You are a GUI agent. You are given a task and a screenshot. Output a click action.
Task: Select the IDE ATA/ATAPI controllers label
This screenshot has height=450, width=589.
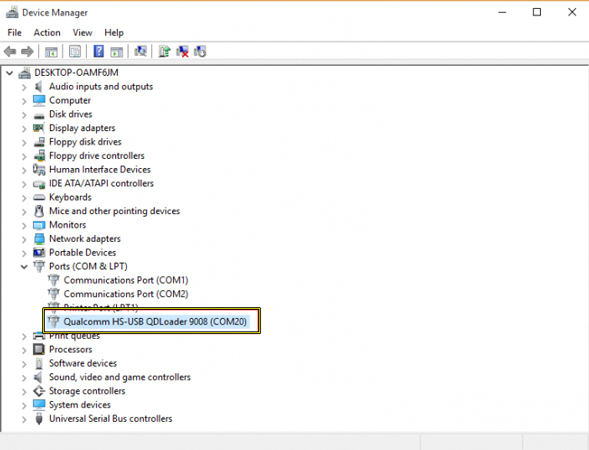click(101, 183)
